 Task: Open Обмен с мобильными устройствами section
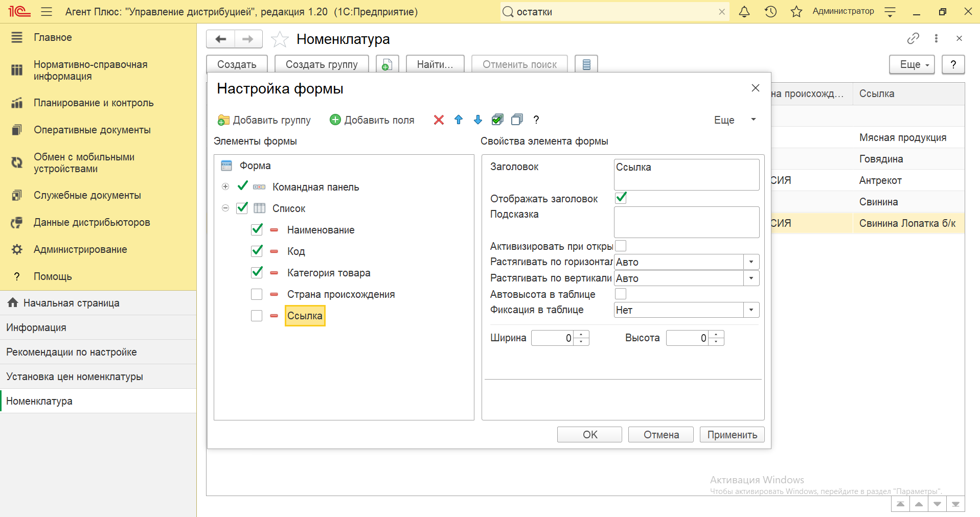pos(84,163)
